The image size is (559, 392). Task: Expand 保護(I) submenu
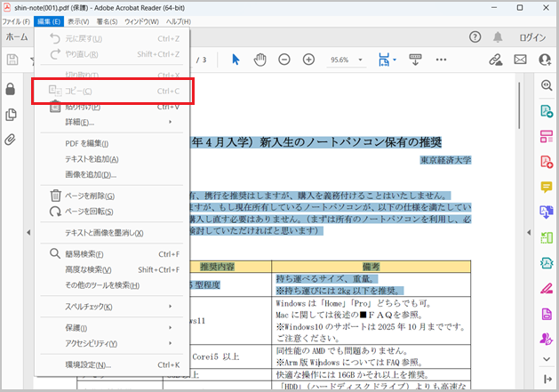tap(112, 328)
